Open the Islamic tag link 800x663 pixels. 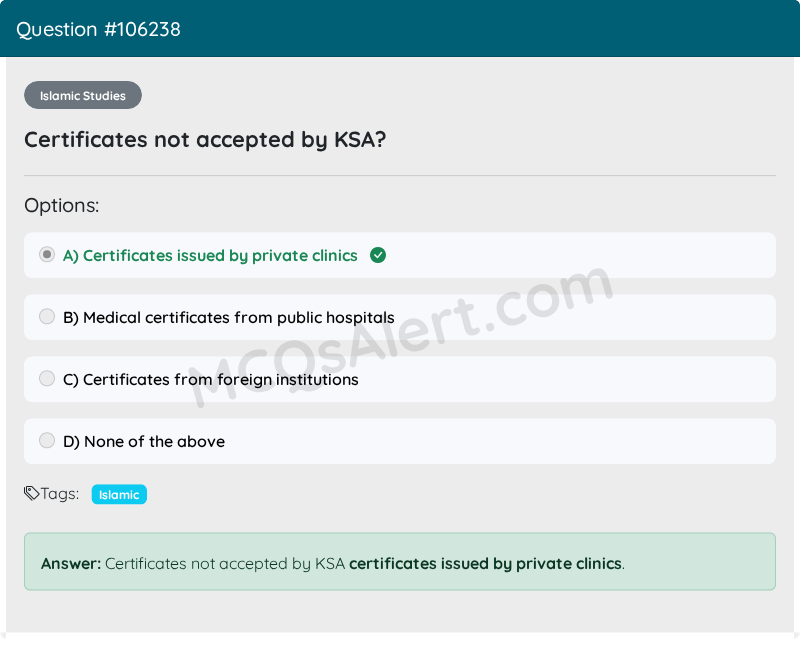119,494
